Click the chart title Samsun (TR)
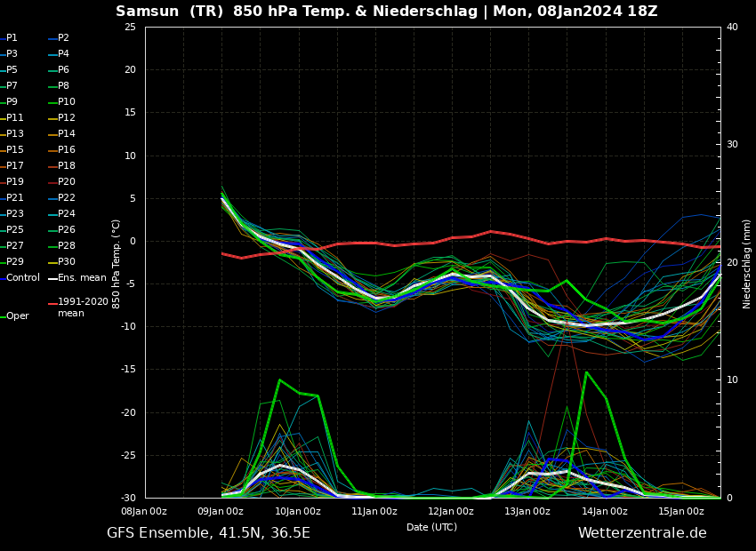The height and width of the screenshot is (551, 756). [171, 11]
